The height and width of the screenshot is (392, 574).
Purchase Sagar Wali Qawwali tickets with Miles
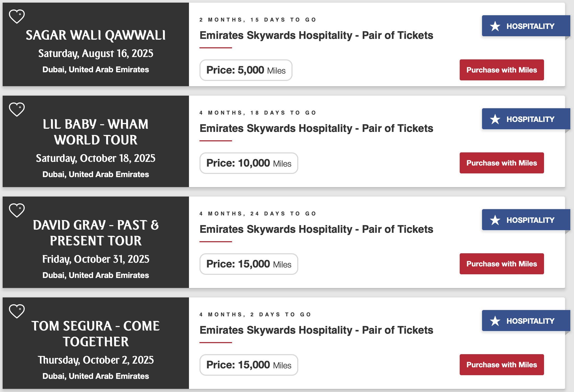pyautogui.click(x=502, y=70)
